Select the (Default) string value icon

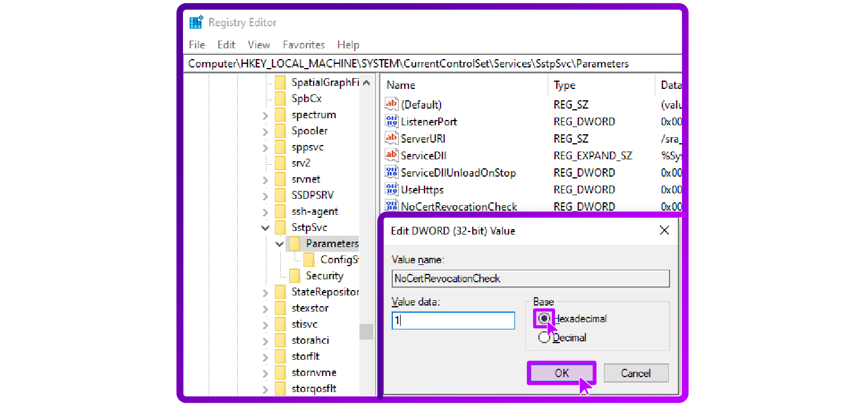392,104
